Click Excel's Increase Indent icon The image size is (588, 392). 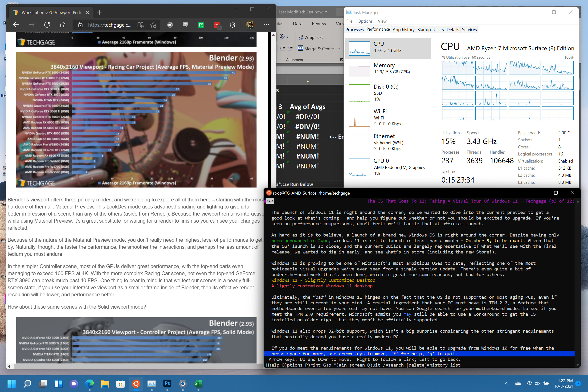(290, 49)
